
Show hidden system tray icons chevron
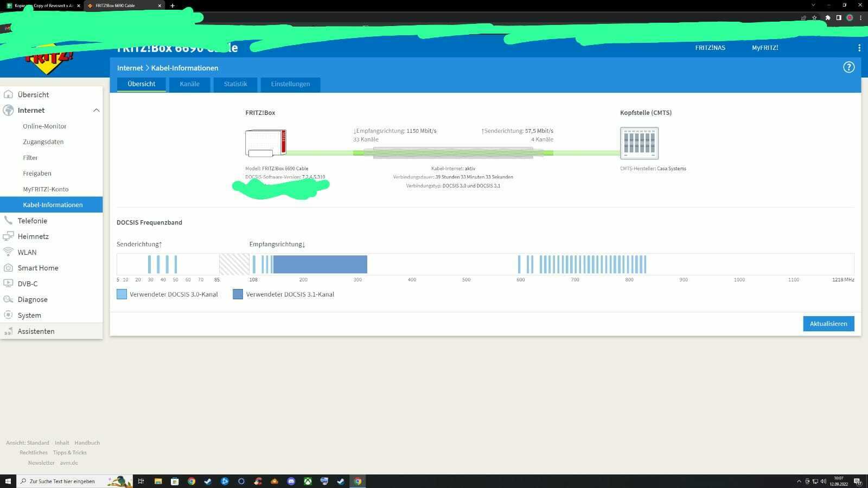pos(799,481)
